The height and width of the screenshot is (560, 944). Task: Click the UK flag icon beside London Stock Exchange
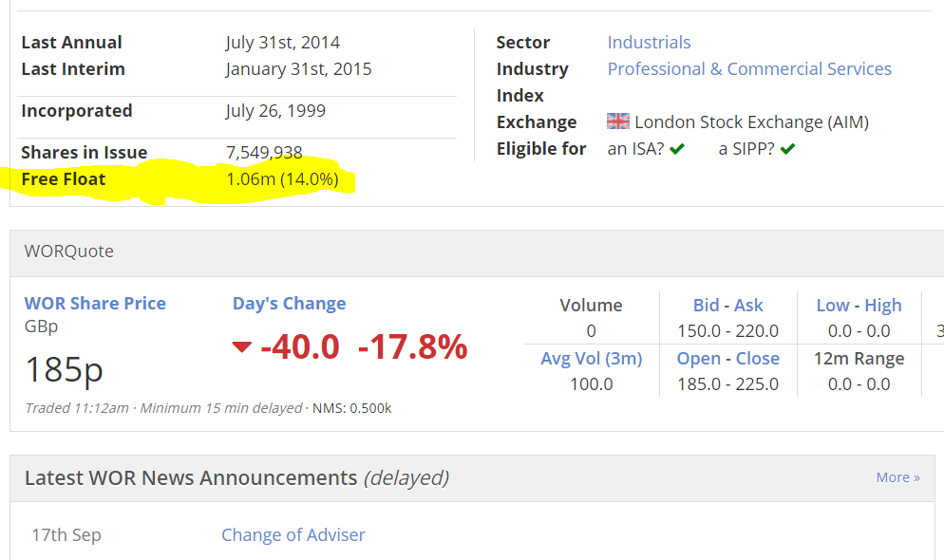click(x=618, y=121)
